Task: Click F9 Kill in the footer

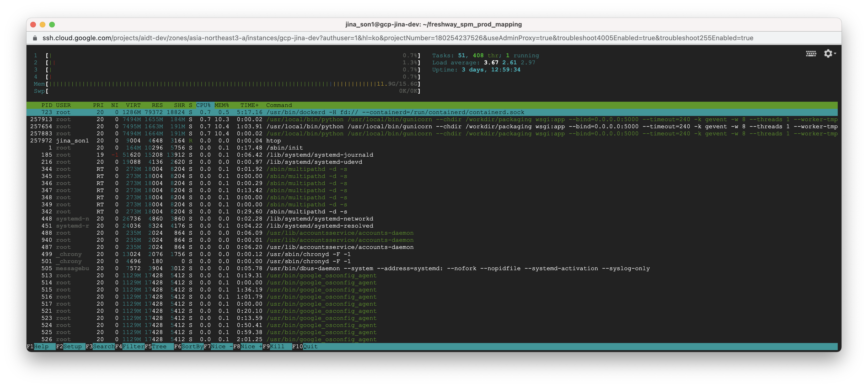Action: [277, 347]
